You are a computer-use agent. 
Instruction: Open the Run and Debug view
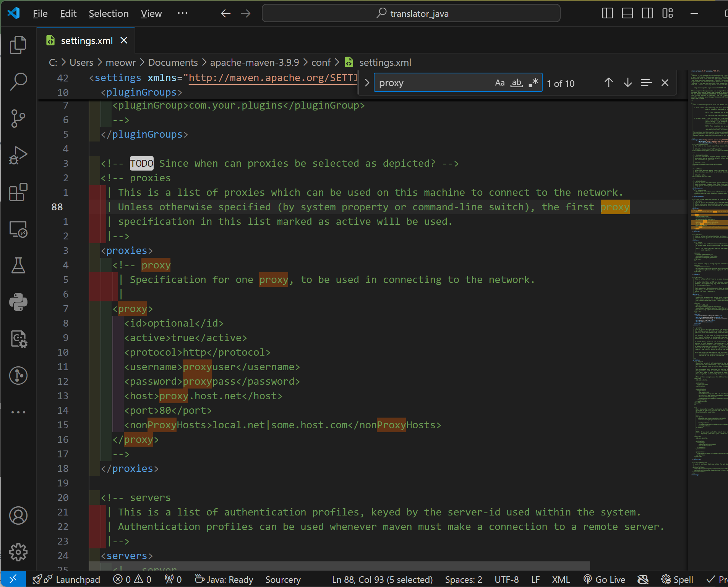click(18, 155)
